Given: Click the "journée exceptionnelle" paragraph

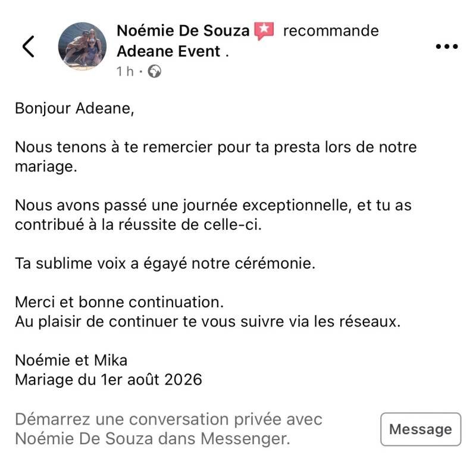Looking at the screenshot, I should pos(213,215).
